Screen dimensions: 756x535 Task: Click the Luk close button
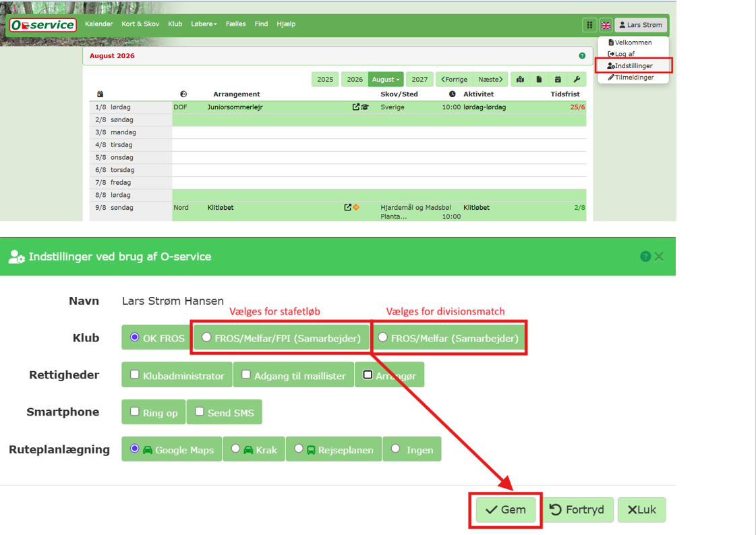click(x=642, y=510)
